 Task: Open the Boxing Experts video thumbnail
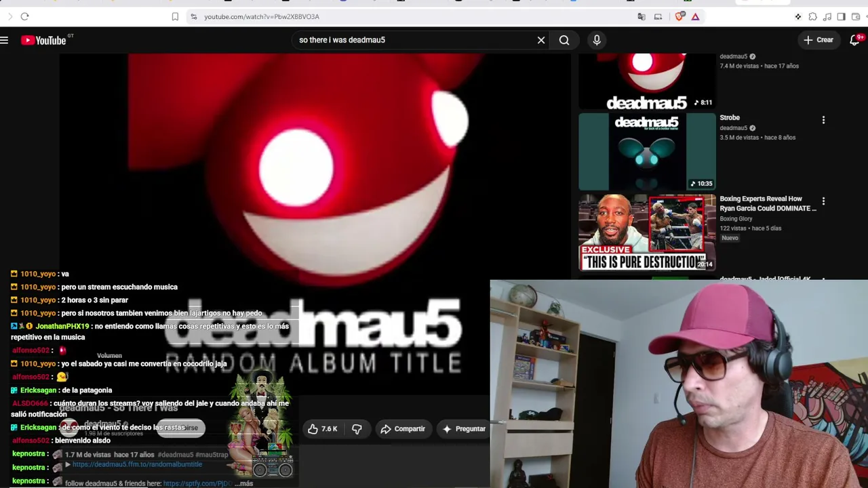647,233
